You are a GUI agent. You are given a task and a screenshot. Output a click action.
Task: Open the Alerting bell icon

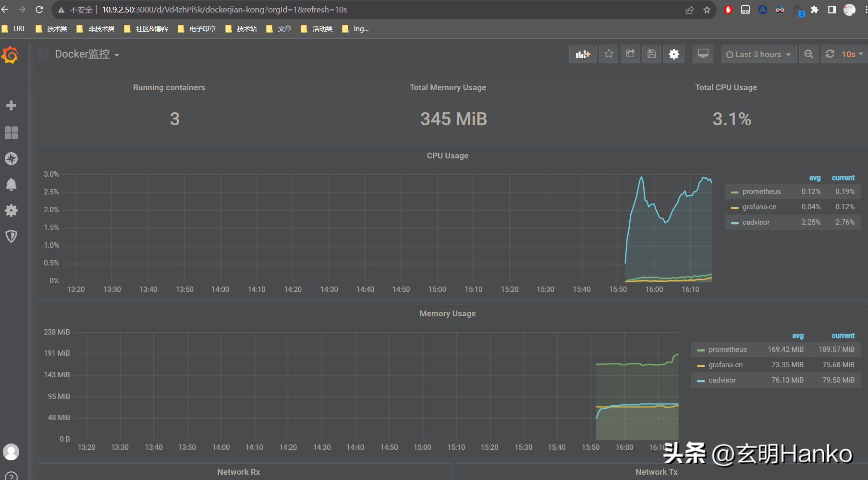pyautogui.click(x=11, y=184)
